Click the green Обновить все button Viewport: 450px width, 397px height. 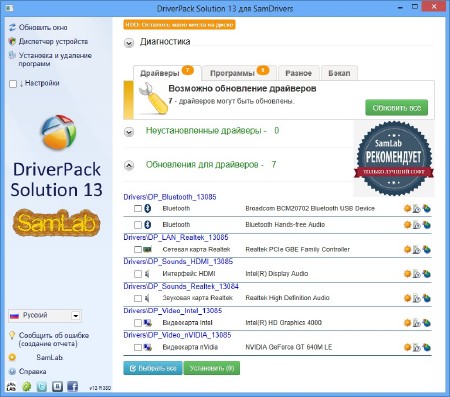[x=397, y=108]
